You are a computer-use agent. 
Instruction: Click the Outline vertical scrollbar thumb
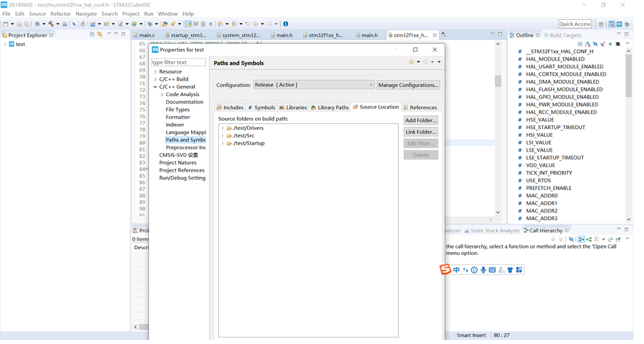(x=629, y=76)
